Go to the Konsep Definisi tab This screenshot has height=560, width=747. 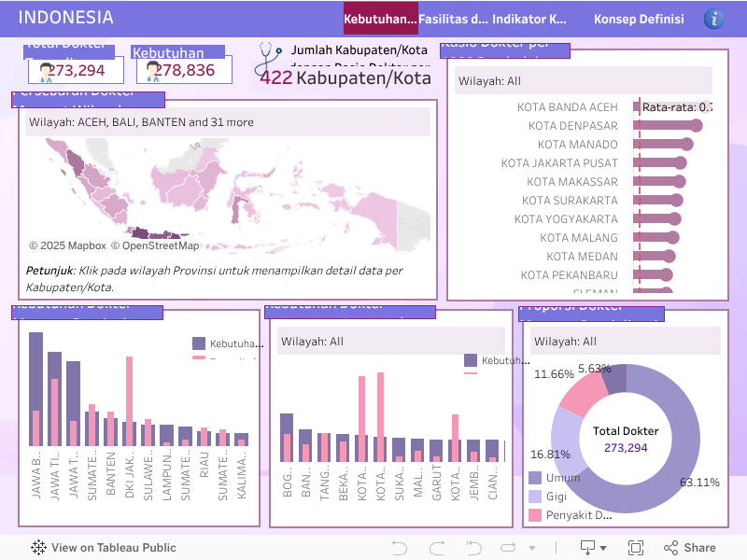[639, 19]
